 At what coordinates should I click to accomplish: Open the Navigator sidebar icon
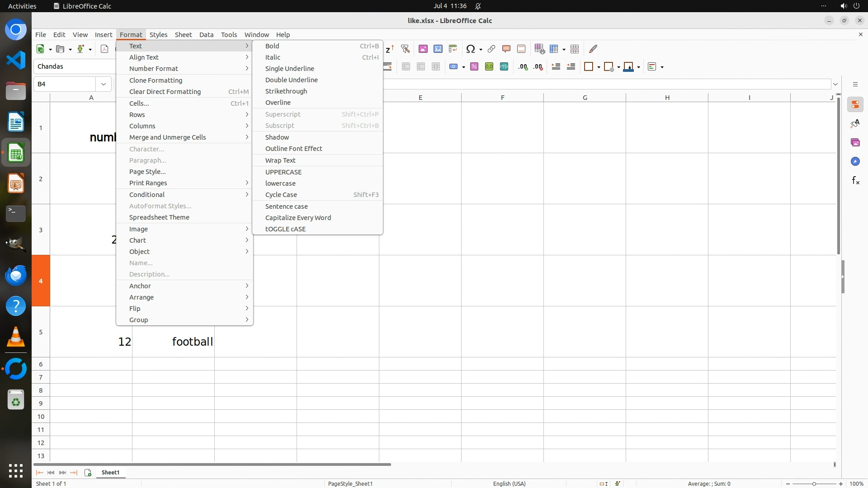point(855,162)
